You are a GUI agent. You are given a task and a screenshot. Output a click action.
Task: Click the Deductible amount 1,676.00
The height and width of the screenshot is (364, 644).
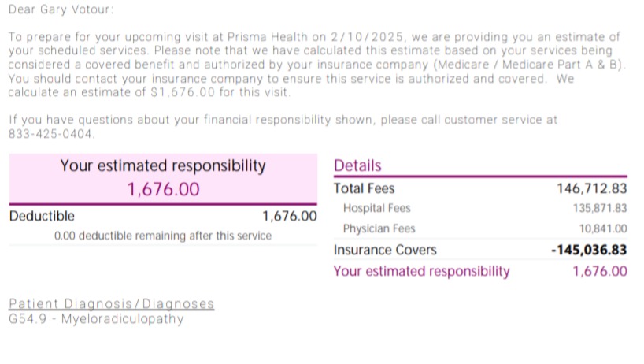point(290,216)
